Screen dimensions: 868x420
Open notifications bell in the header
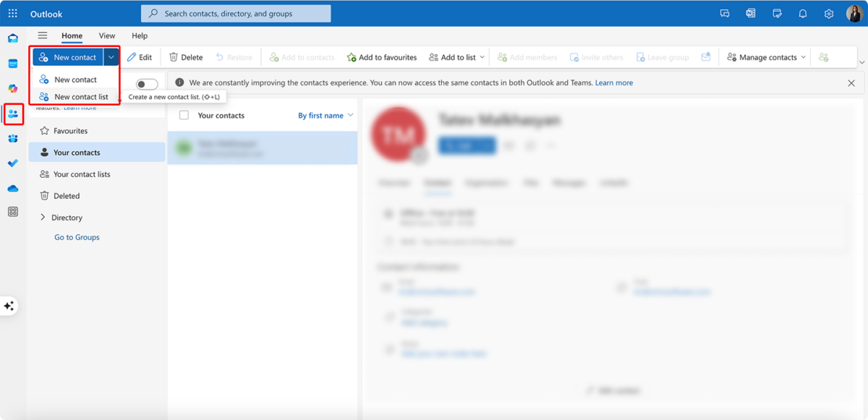tap(802, 13)
